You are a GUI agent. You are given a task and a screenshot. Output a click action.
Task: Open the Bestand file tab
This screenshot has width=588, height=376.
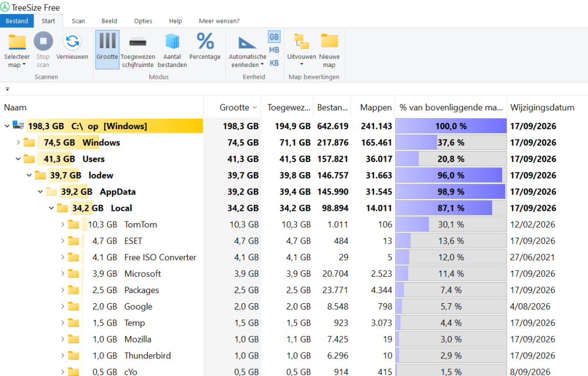(x=17, y=21)
